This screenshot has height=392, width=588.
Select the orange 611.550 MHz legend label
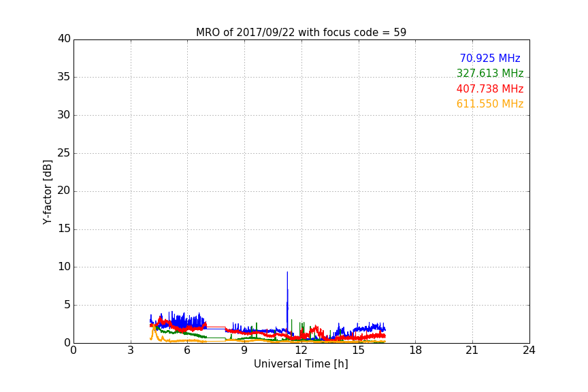coord(490,103)
